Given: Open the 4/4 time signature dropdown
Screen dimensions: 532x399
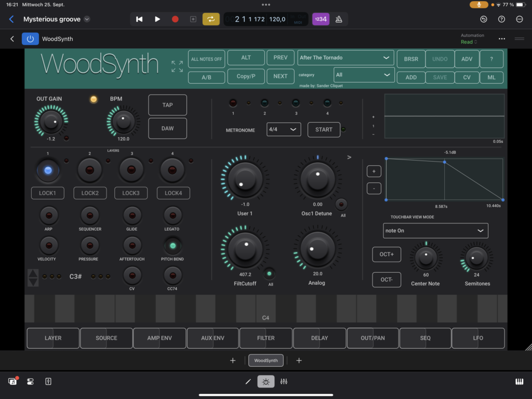Looking at the screenshot, I should point(284,129).
